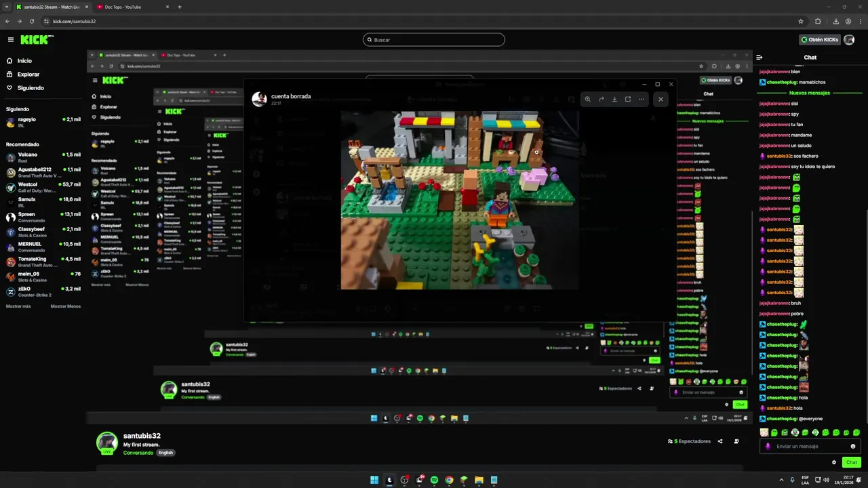Open the emoji picker in chat input
Image resolution: width=868 pixels, height=488 pixels.
pos(853,447)
